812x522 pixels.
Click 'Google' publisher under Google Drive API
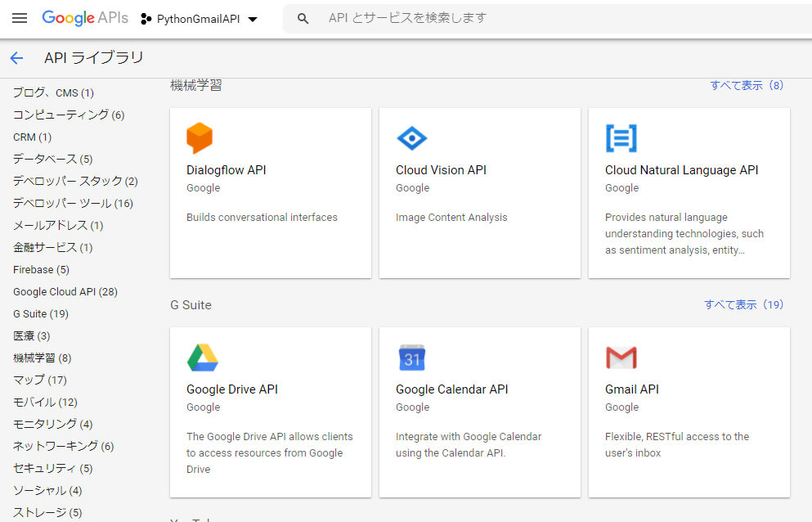204,407
